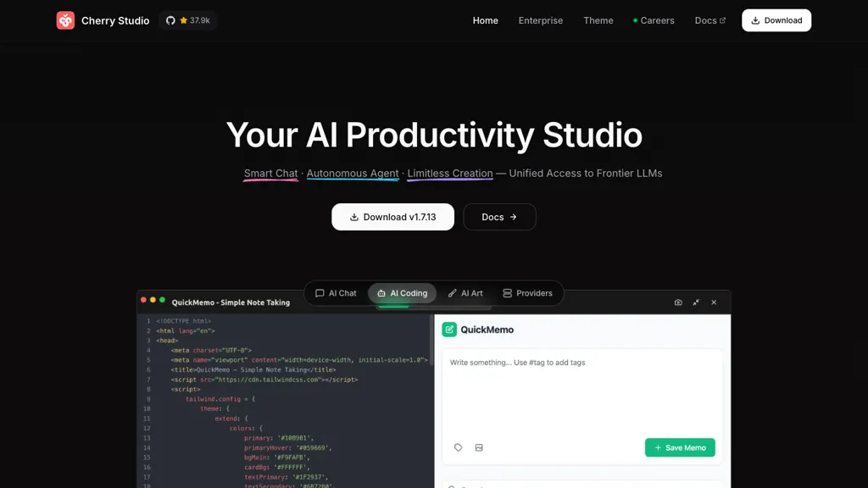
Task: Click the green traffic-light dot
Action: pos(162,300)
